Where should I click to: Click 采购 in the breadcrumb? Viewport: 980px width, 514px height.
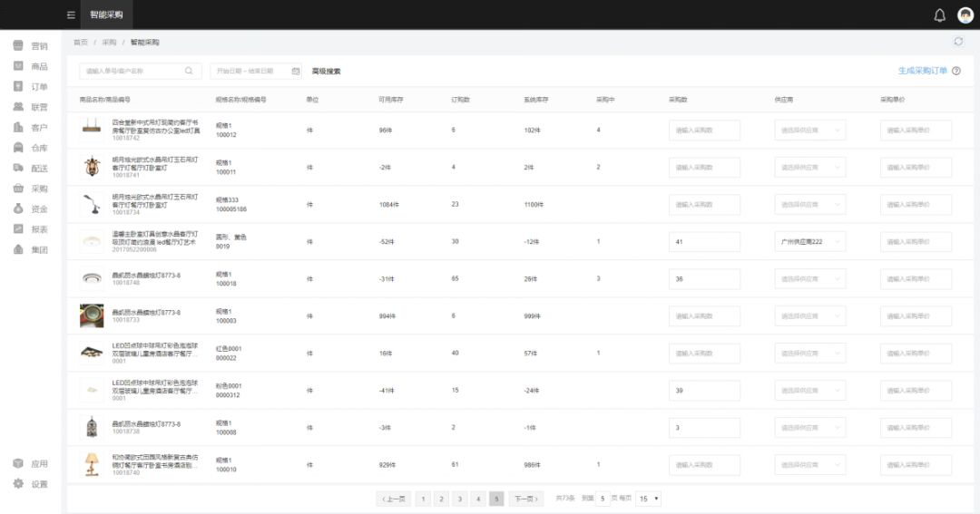[x=109, y=43]
